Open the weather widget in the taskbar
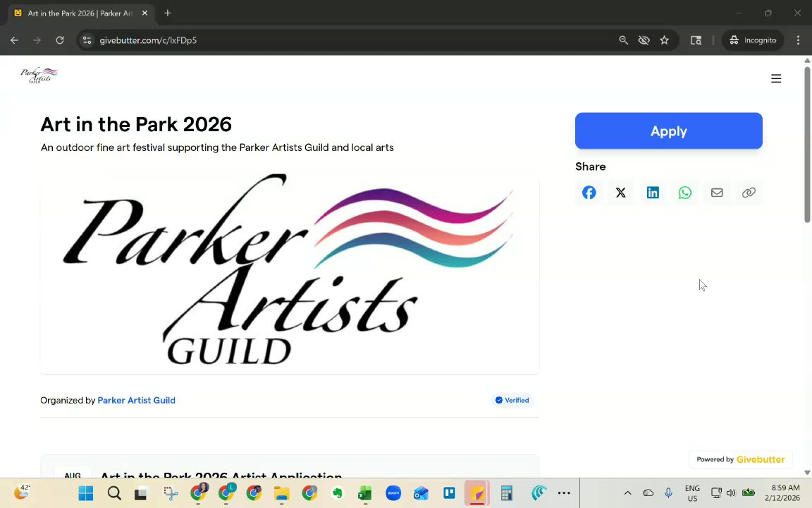The width and height of the screenshot is (812, 508). 22,492
